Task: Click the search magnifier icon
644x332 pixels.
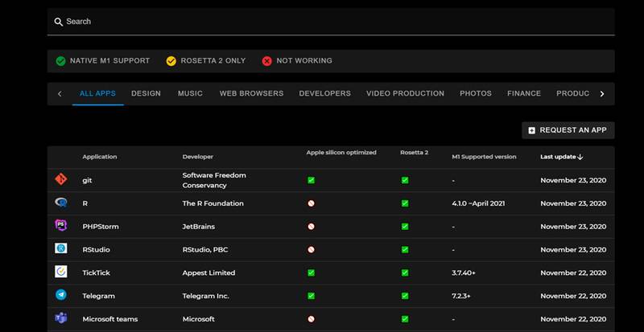Action: tap(59, 22)
